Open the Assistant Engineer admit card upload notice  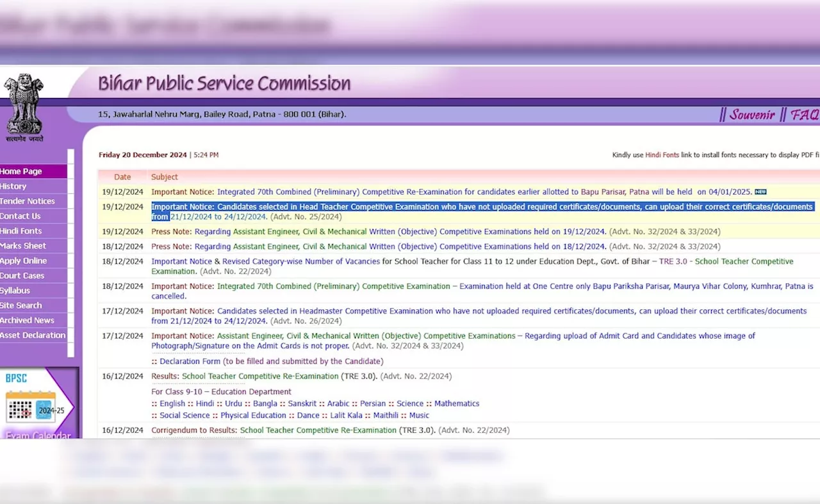click(x=453, y=341)
